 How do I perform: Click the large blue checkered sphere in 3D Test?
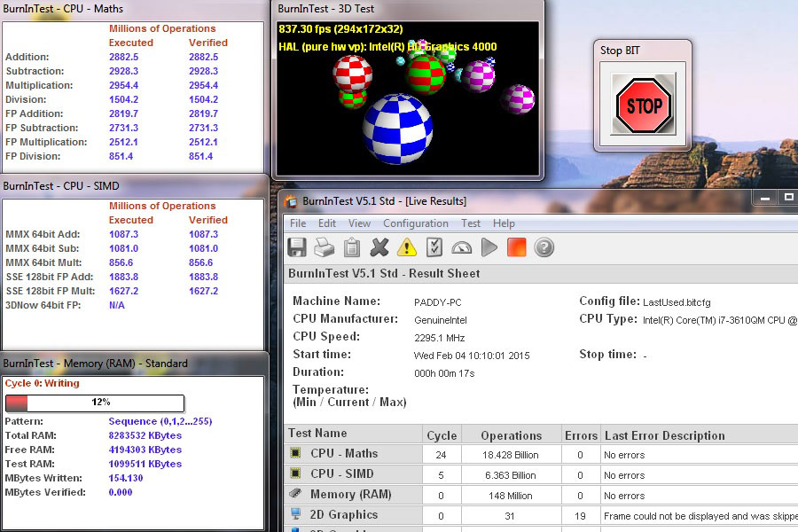(397, 129)
